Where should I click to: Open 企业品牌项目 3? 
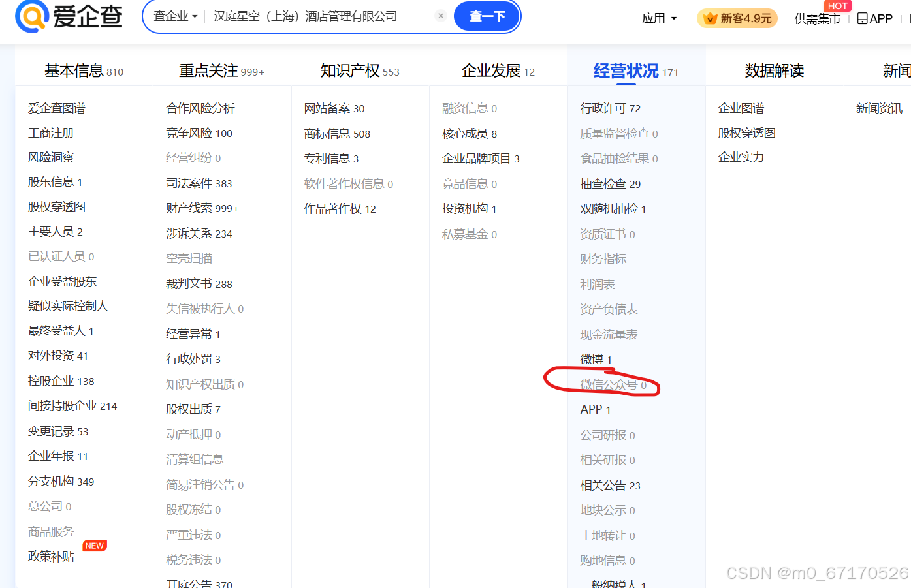481,159
